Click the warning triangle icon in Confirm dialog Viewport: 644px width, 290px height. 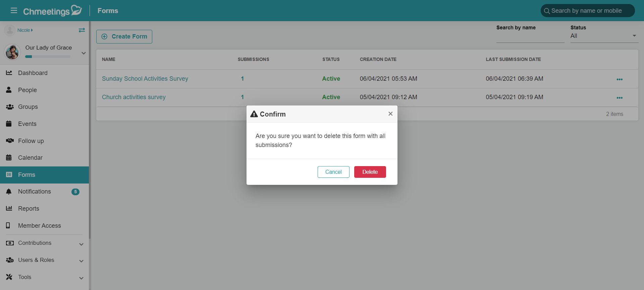tap(254, 114)
